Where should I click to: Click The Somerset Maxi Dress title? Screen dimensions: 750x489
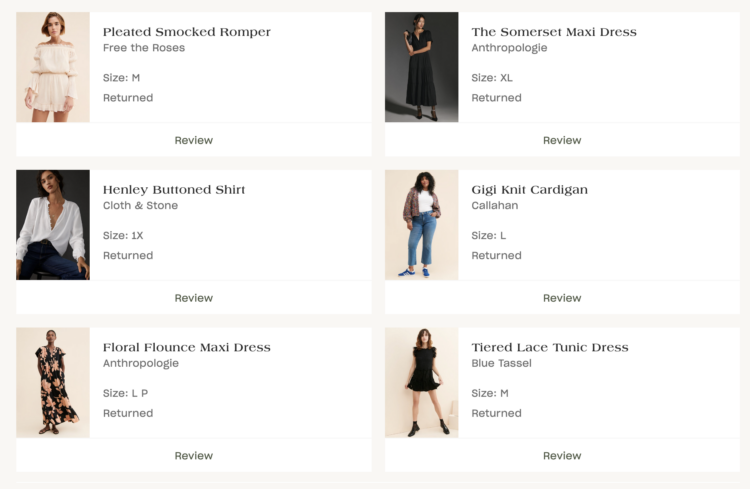553,32
